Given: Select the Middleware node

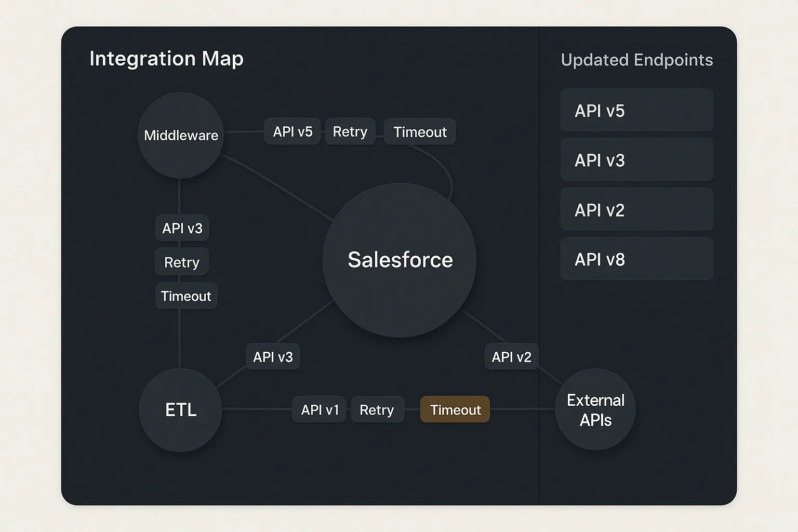Looking at the screenshot, I should tap(180, 135).
